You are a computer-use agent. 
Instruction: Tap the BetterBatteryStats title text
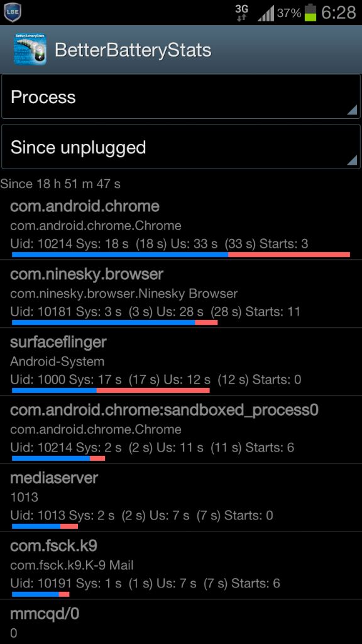[x=133, y=50]
